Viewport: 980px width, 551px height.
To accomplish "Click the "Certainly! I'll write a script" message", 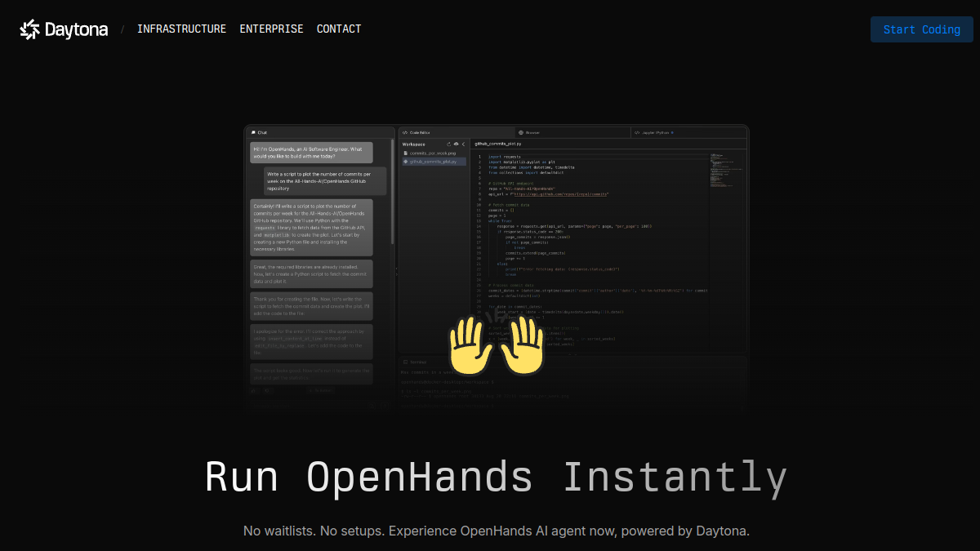I will click(311, 228).
